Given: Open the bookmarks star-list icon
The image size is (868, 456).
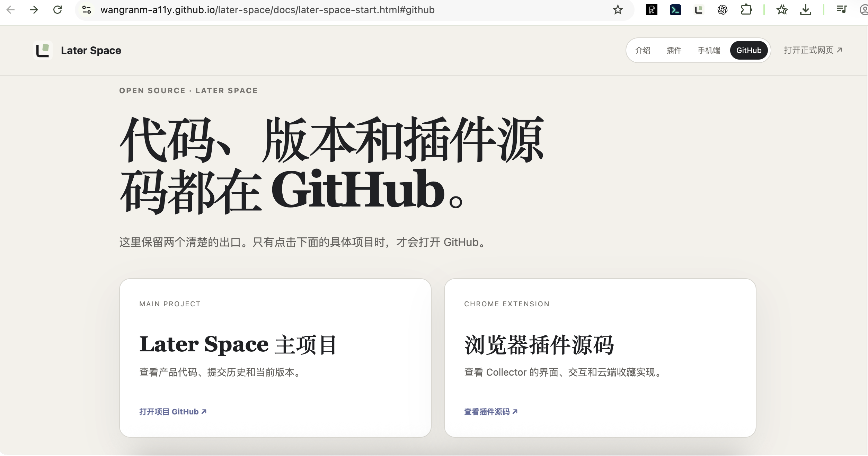Looking at the screenshot, I should [x=782, y=10].
